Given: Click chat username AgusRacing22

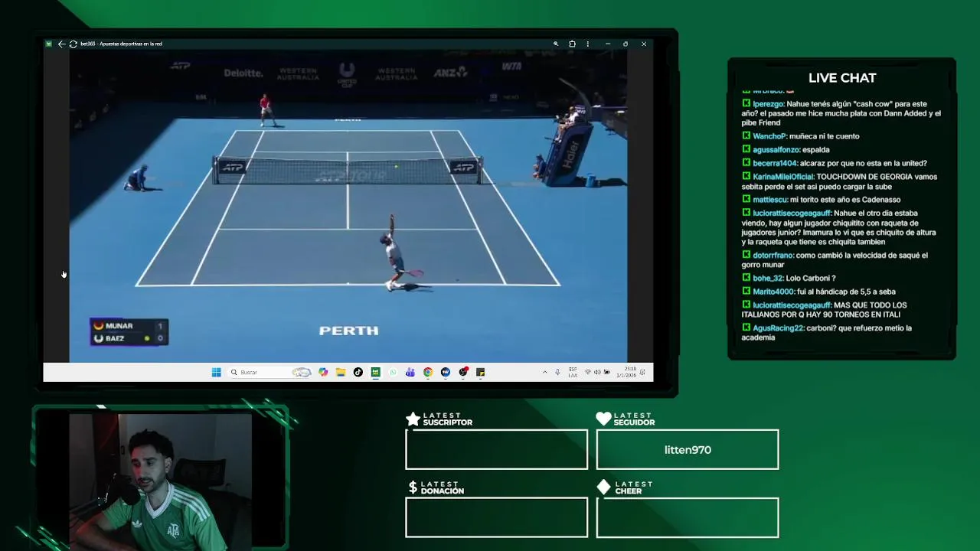Looking at the screenshot, I should tap(778, 328).
